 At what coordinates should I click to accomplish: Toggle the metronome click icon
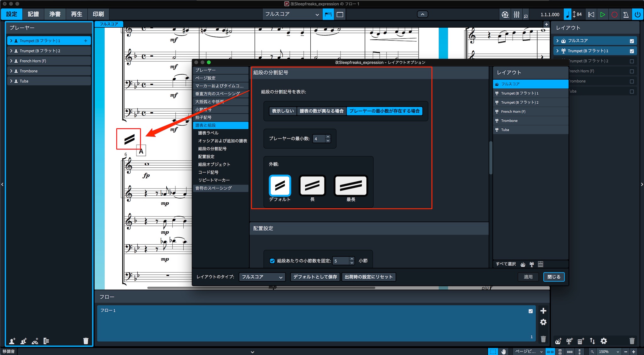coord(626,14)
